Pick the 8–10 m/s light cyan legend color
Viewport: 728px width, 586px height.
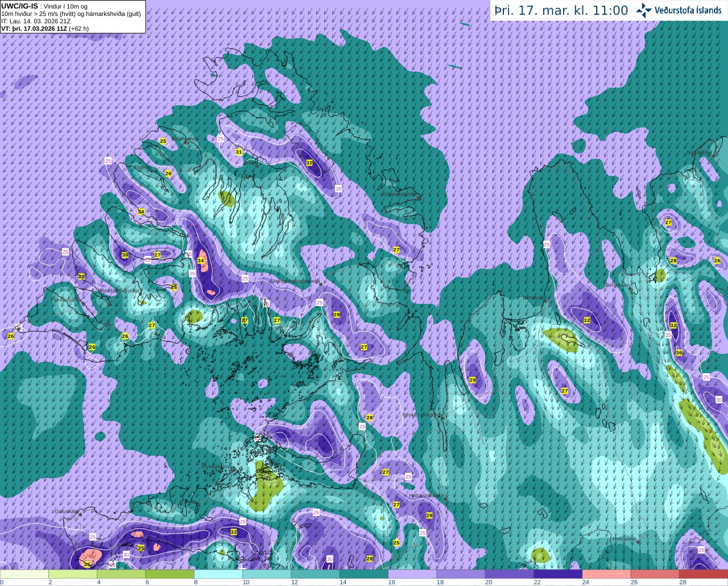pos(218,574)
